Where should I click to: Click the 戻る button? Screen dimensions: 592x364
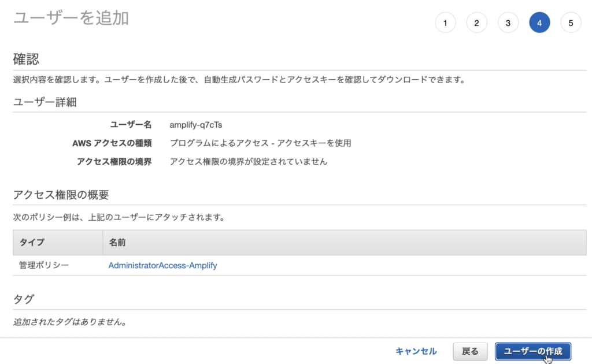click(x=470, y=351)
